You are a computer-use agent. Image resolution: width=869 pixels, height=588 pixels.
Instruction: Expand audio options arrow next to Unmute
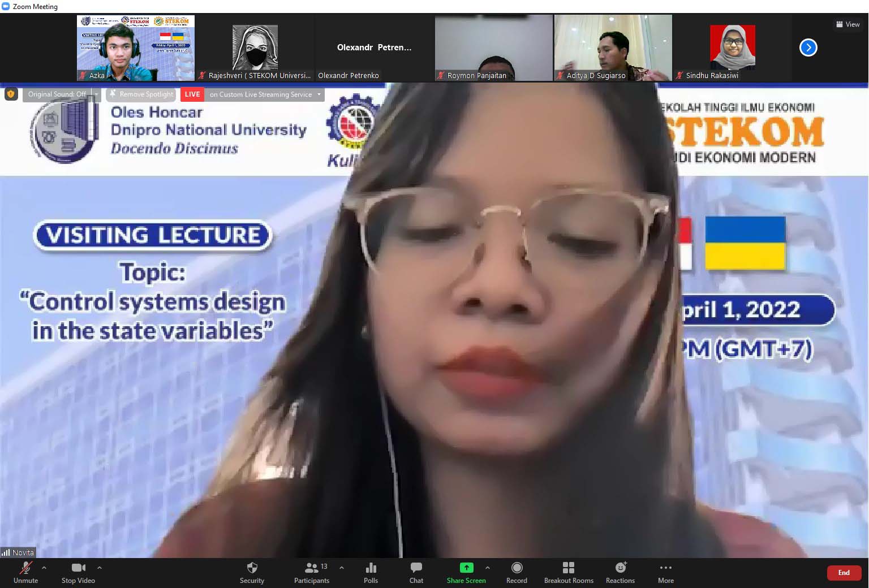[44, 567]
